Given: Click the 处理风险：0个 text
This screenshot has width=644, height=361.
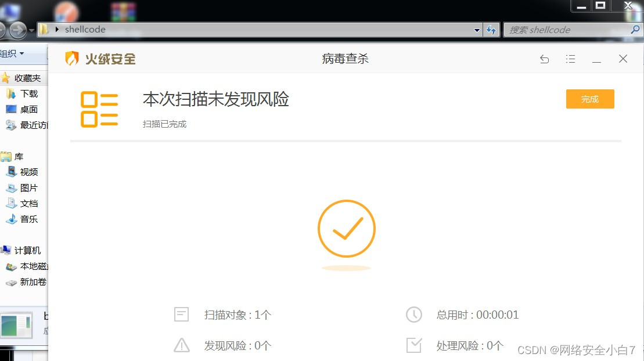Looking at the screenshot, I should coord(470,346).
